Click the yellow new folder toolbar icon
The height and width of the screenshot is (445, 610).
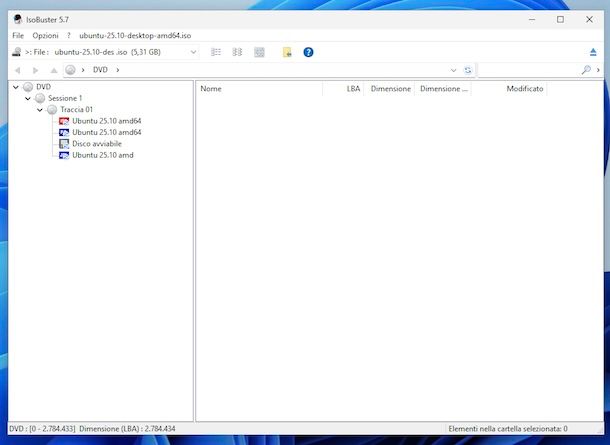287,52
